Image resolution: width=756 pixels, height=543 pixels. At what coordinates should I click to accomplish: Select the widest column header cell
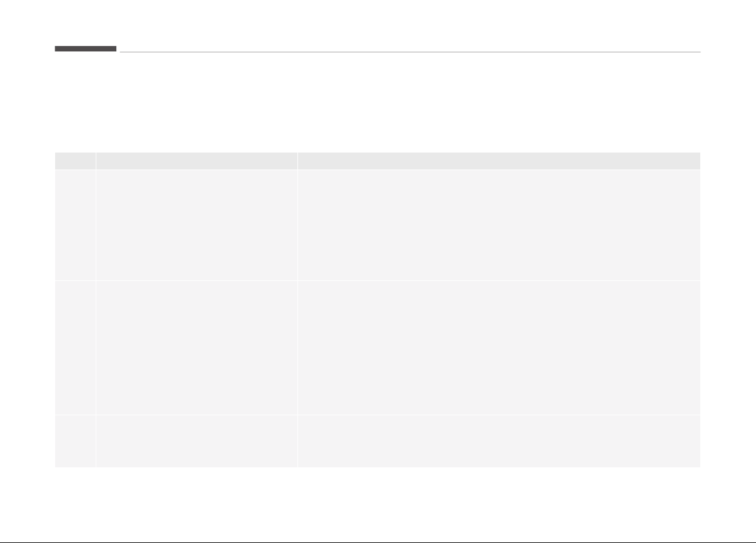(499, 161)
